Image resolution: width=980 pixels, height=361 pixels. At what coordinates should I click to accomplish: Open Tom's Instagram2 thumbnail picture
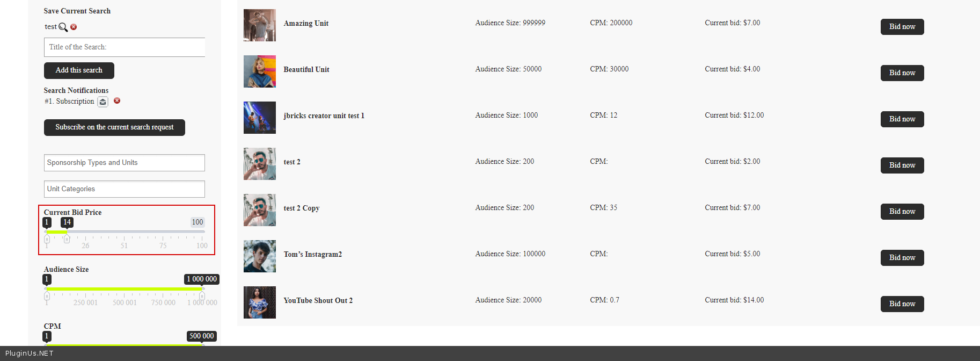tap(260, 256)
